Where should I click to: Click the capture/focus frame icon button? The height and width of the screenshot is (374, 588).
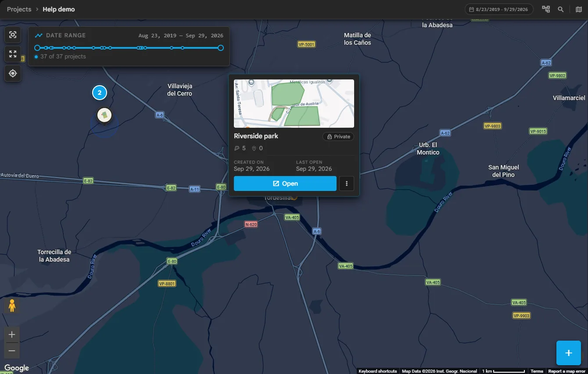coord(13,35)
